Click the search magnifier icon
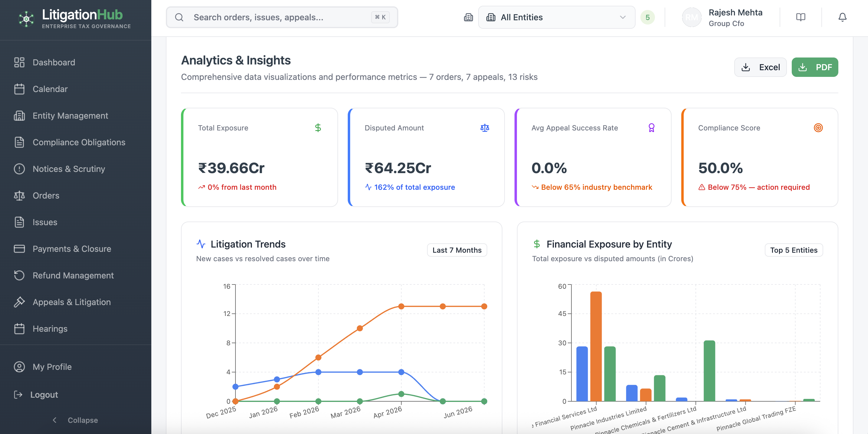The image size is (868, 434). point(179,17)
